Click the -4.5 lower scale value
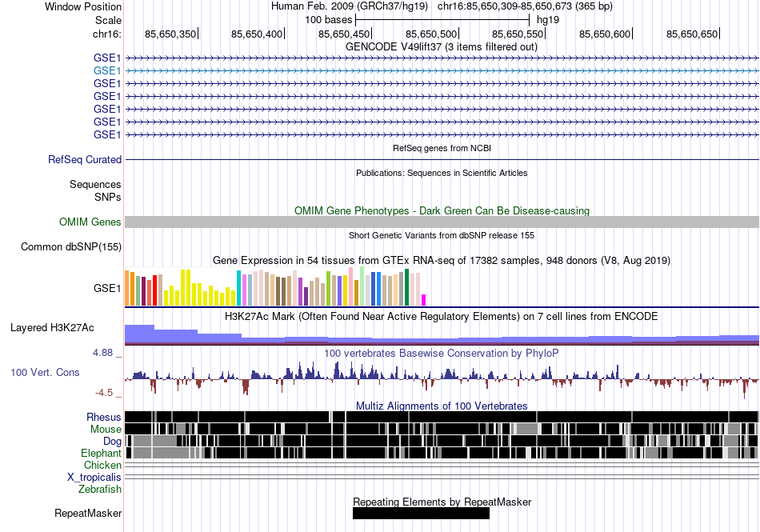This screenshot has width=760, height=532. click(104, 393)
